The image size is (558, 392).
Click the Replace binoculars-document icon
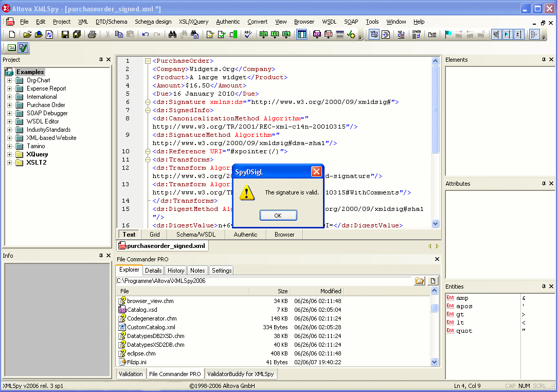point(194,34)
